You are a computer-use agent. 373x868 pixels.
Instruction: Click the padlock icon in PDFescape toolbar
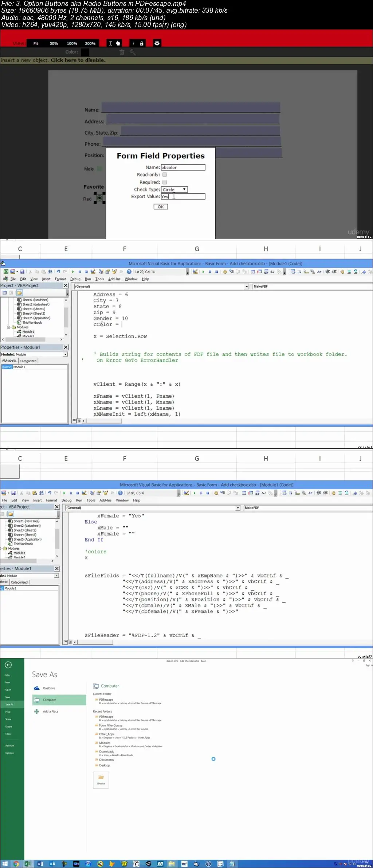142,43
